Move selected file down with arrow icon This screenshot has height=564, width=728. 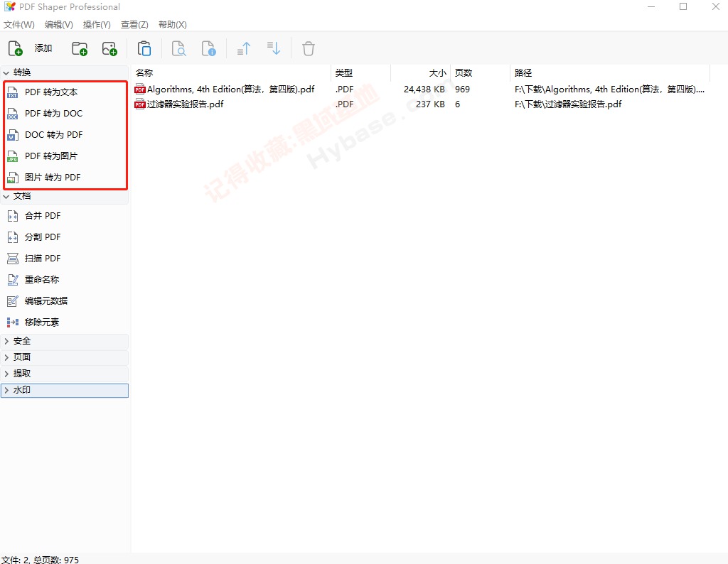(x=274, y=48)
